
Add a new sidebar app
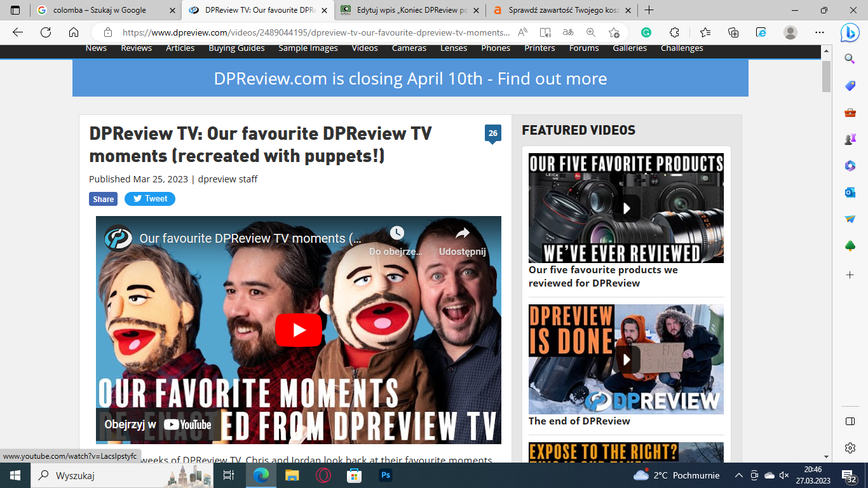point(850,274)
